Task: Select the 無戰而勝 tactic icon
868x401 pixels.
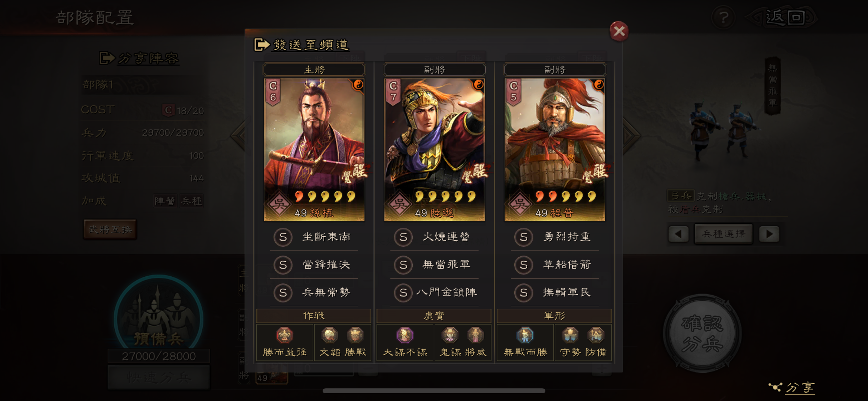Action: coord(525,335)
